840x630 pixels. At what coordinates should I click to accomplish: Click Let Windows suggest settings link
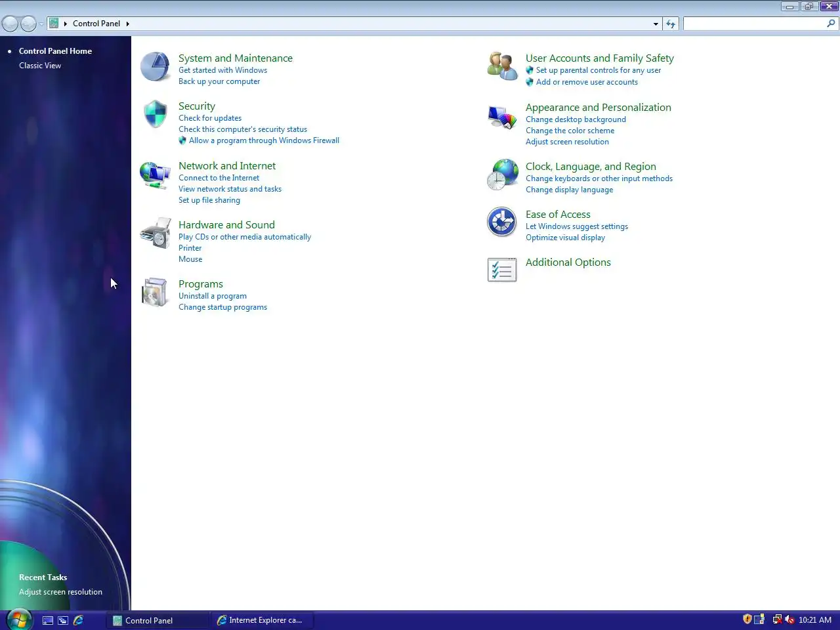click(577, 226)
